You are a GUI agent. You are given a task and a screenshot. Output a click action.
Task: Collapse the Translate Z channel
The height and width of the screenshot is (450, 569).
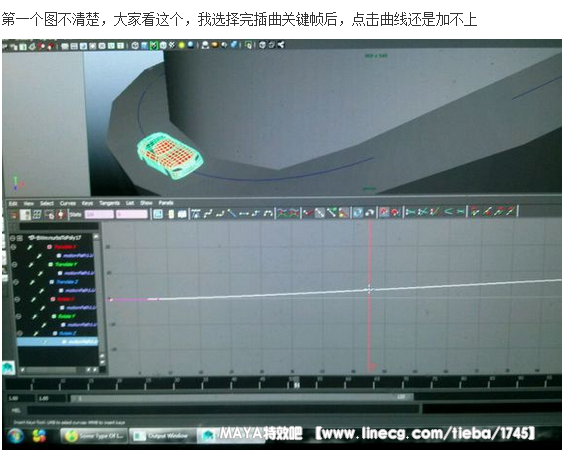tap(16, 282)
